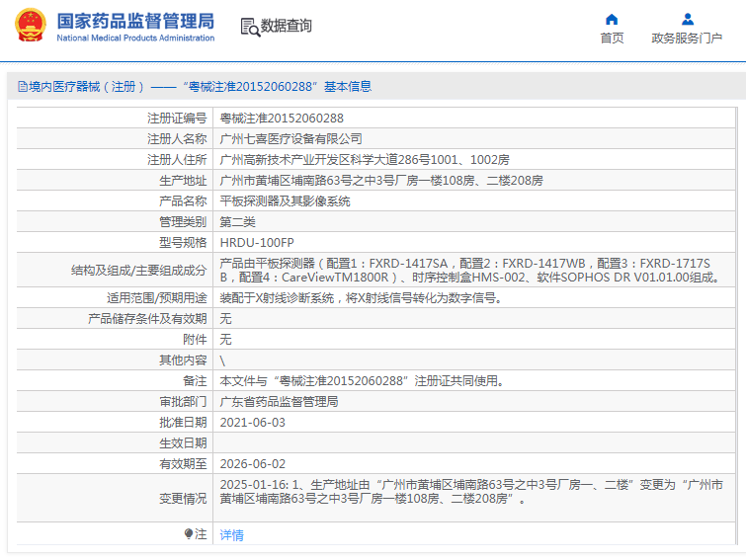
Task: Select backslash value in 其他内容 row
Action: [222, 360]
